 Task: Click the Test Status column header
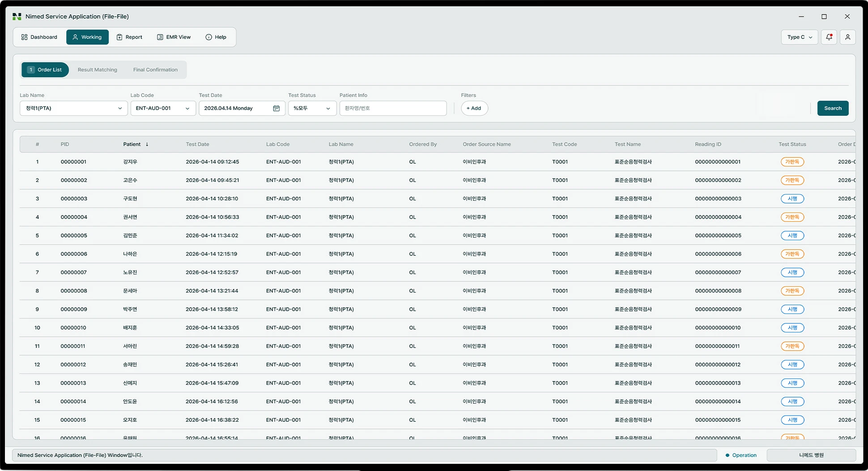tap(792, 144)
